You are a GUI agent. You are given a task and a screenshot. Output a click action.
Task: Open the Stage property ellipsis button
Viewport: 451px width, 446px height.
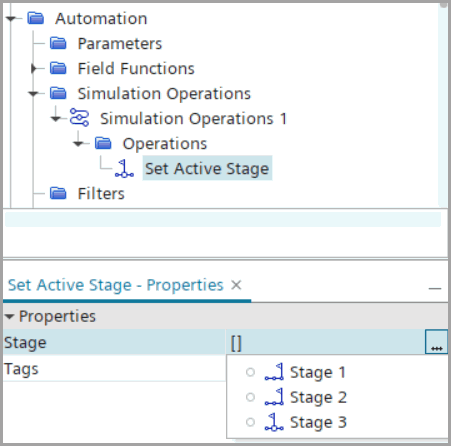click(436, 342)
